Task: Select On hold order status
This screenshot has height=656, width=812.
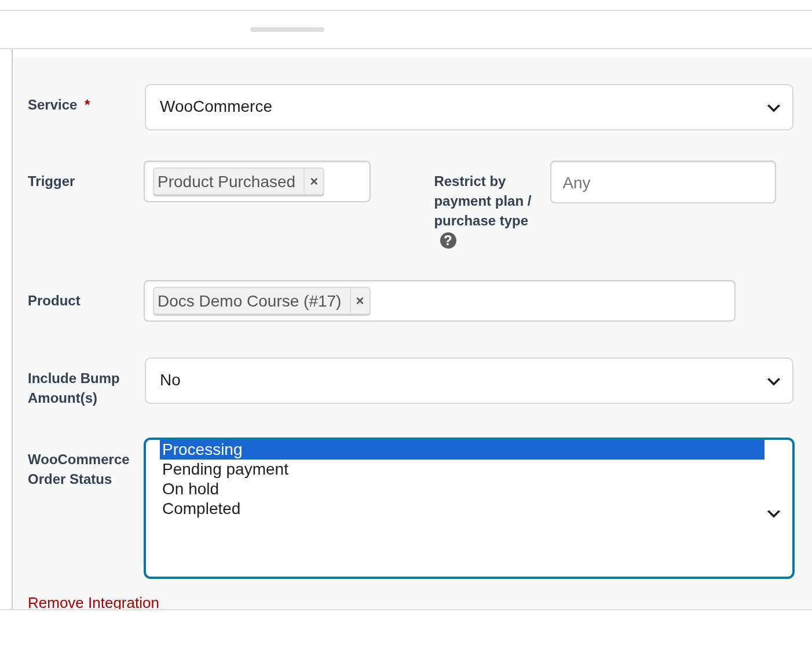Action: [462, 489]
